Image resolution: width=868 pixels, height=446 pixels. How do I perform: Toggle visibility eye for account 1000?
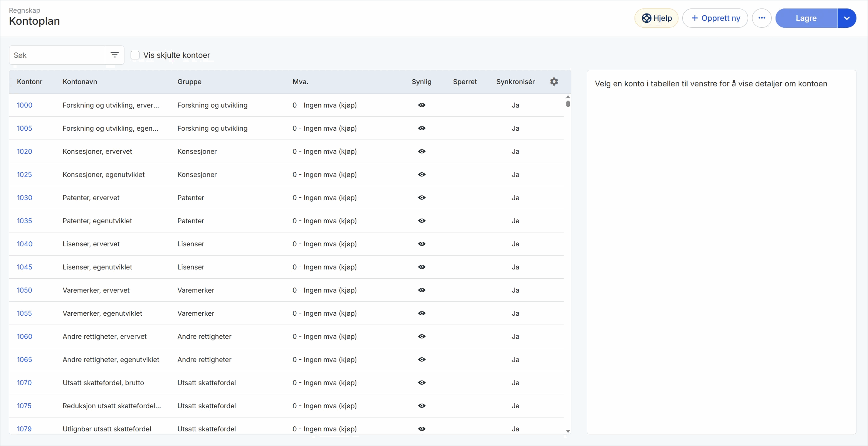[x=422, y=105]
